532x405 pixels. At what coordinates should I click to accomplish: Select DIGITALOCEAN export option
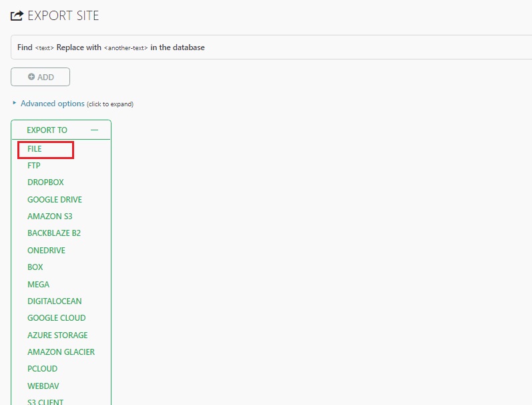click(x=55, y=301)
